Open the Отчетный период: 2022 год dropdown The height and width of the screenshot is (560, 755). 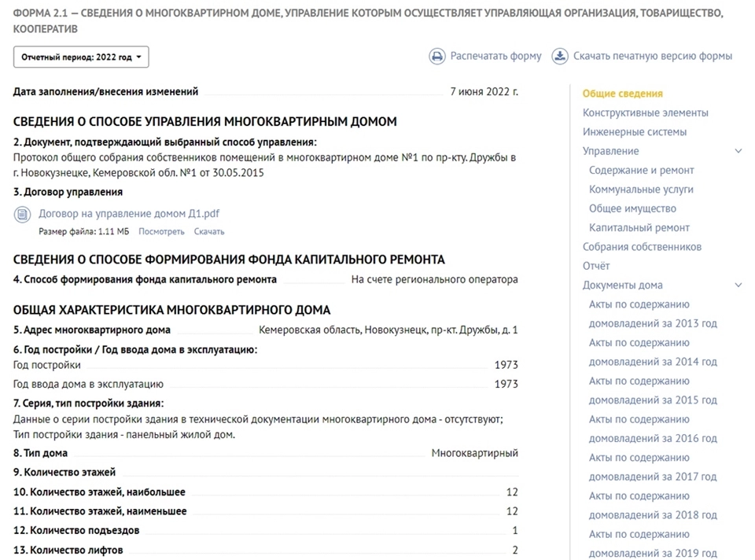point(81,57)
